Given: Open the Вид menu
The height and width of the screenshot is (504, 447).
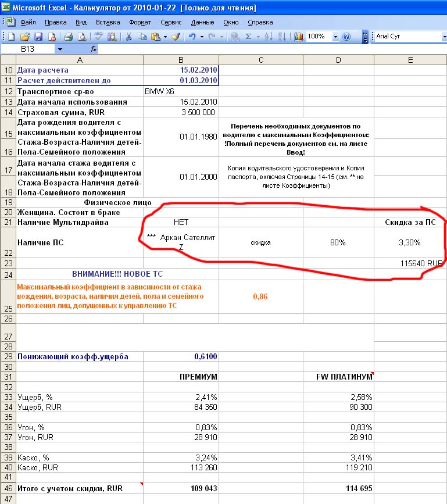Looking at the screenshot, I should [81, 22].
